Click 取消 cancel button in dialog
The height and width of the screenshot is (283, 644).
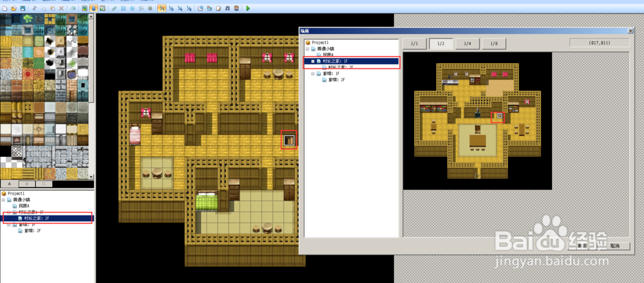(x=614, y=246)
